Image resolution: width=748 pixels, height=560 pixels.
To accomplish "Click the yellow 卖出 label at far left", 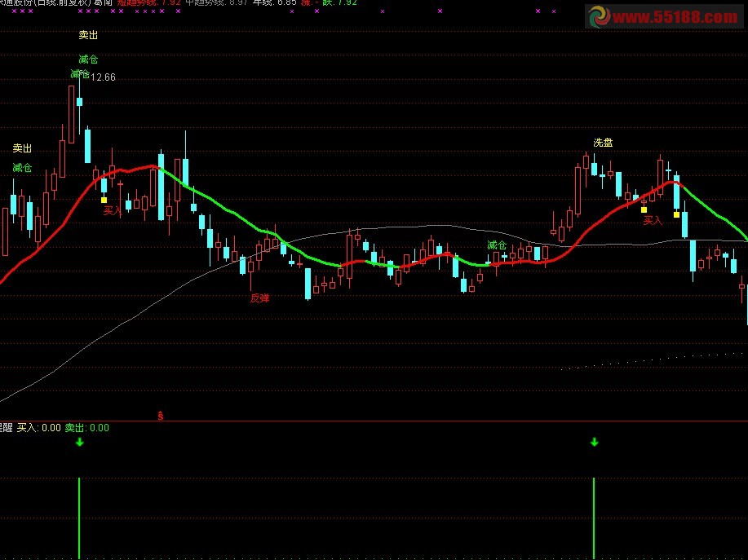I will [22, 148].
